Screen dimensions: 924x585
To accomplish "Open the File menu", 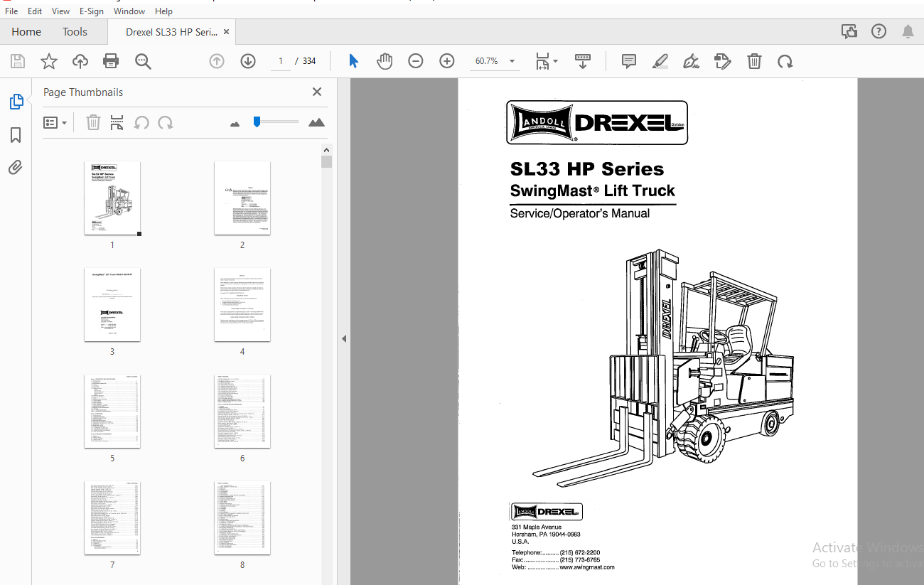I will pyautogui.click(x=11, y=11).
